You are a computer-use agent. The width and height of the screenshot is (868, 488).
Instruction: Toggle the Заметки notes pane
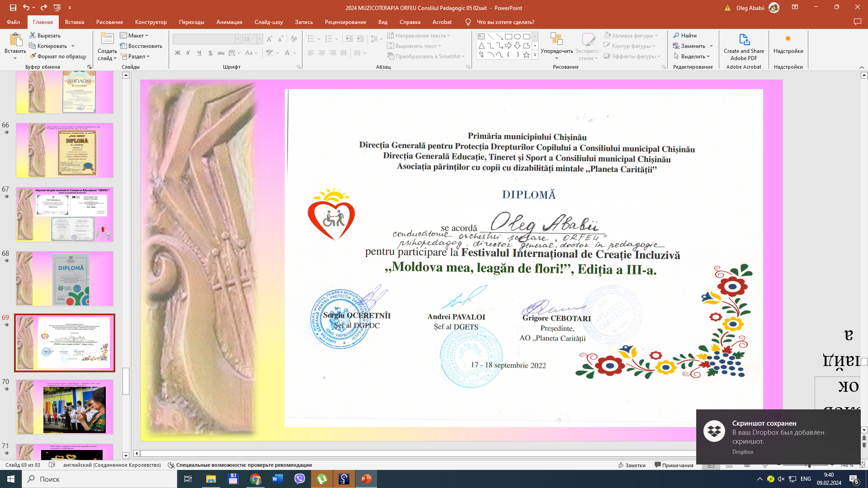[632, 465]
